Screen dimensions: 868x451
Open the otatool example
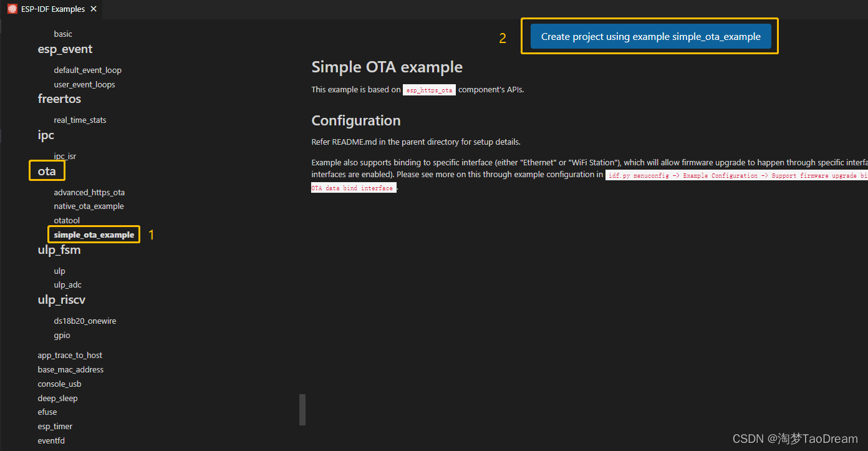[x=67, y=221]
